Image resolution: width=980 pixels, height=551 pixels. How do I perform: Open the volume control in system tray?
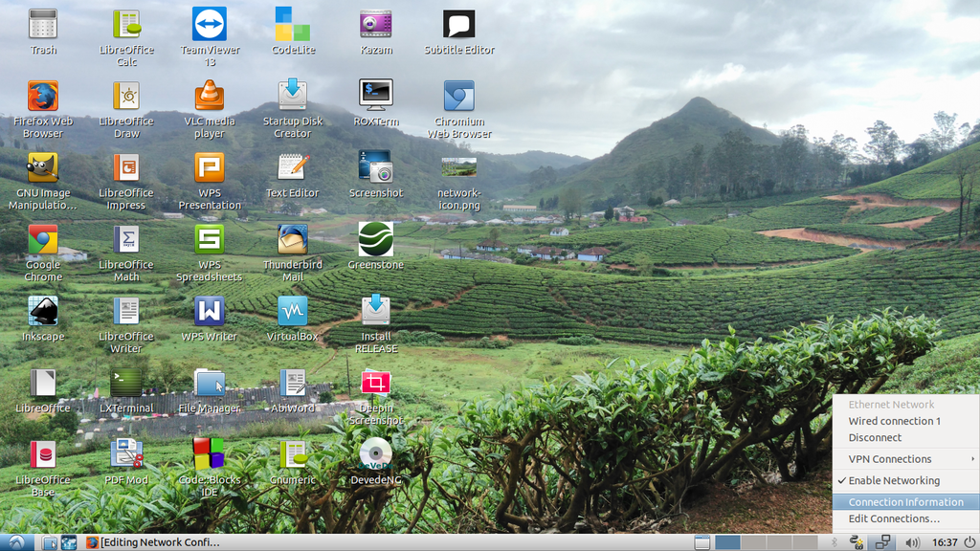(x=912, y=542)
